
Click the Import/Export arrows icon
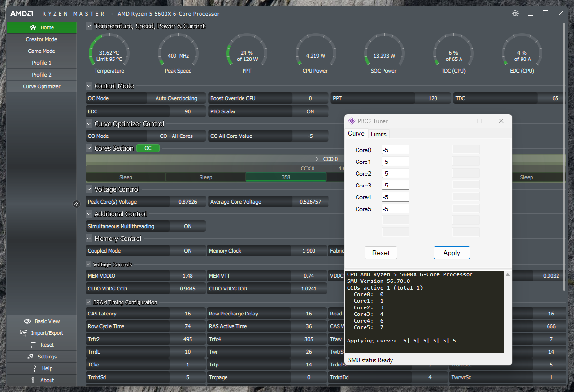pos(24,333)
